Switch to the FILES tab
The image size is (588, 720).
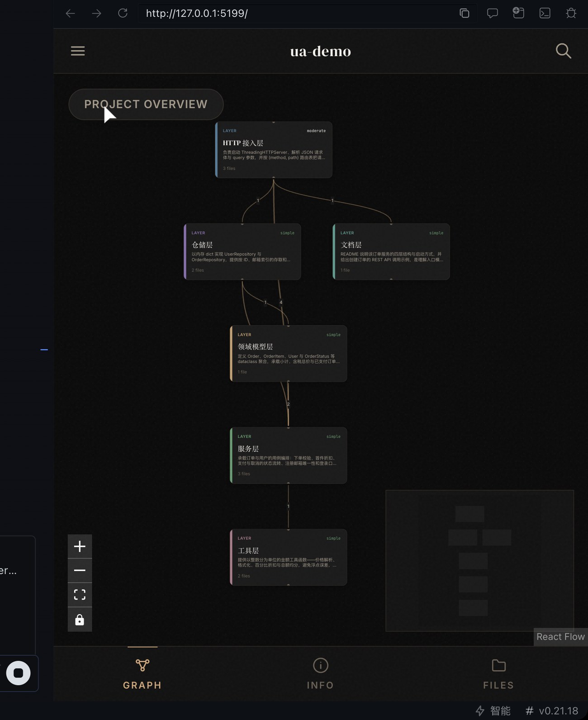(498, 674)
